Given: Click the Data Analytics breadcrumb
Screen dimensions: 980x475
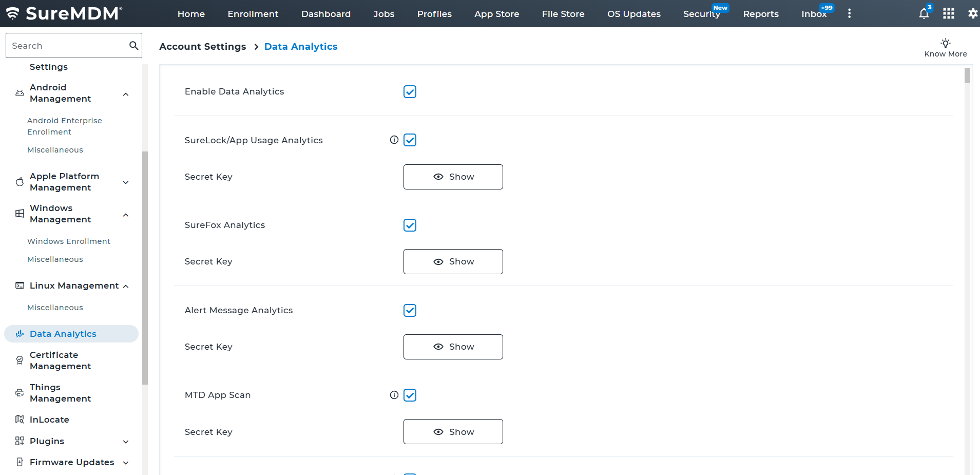Looking at the screenshot, I should 301,47.
